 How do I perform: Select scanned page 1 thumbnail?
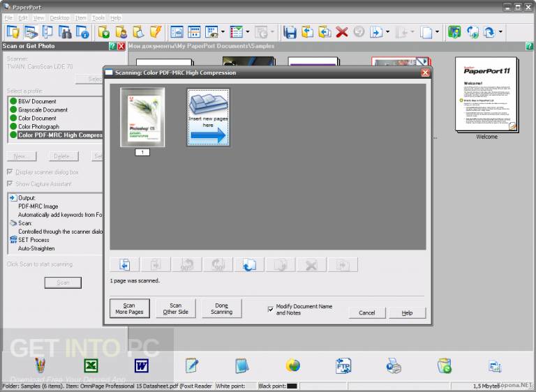(x=142, y=117)
